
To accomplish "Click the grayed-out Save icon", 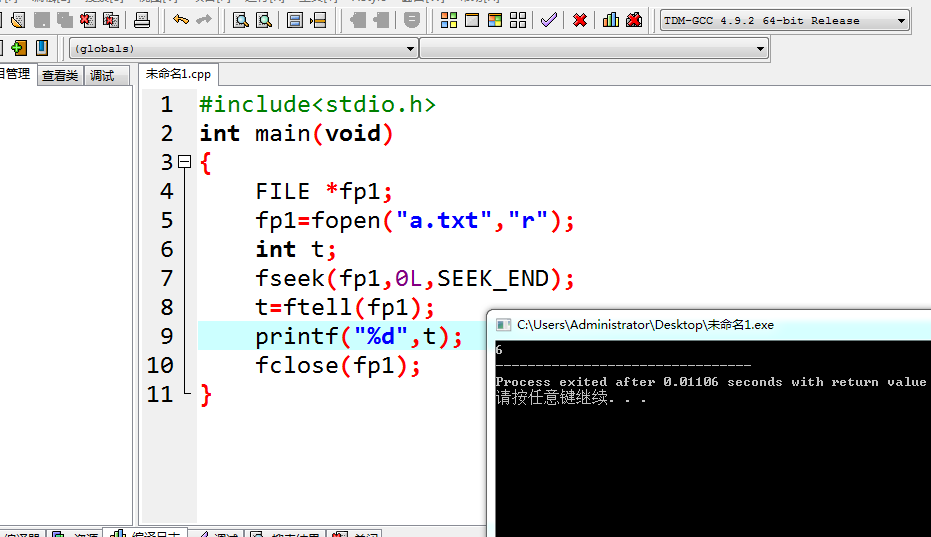I will coord(42,20).
